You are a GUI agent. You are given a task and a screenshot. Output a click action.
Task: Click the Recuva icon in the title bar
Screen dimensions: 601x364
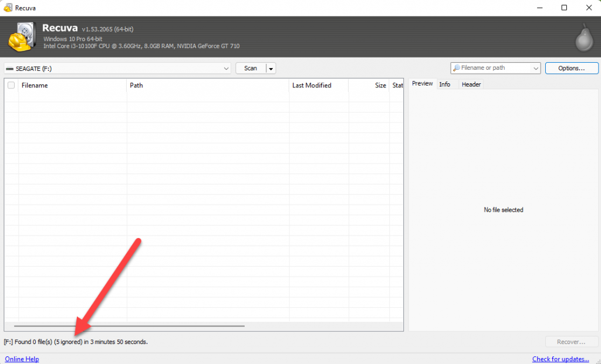click(8, 7)
